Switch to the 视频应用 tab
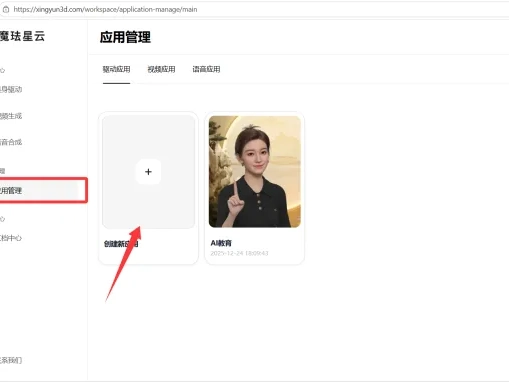 (x=161, y=69)
